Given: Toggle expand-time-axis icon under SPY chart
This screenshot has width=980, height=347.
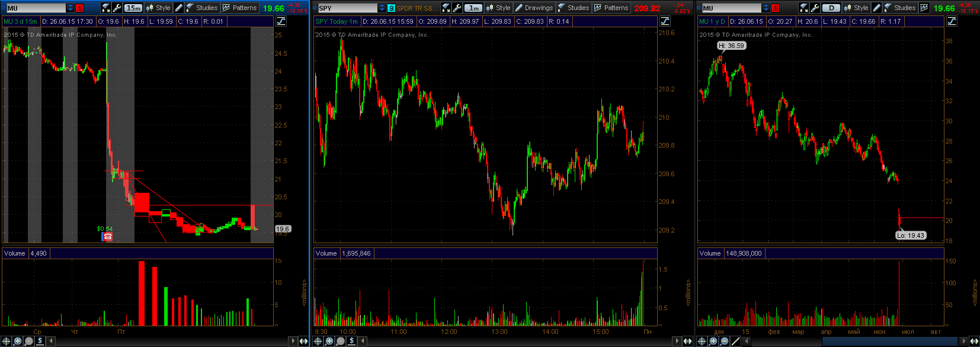Looking at the screenshot, I should tap(687, 341).
